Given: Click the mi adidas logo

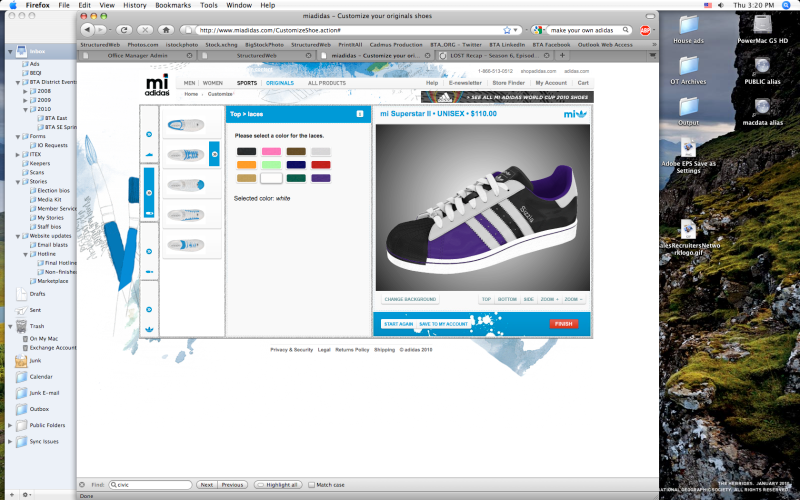Looking at the screenshot, I should [x=157, y=85].
